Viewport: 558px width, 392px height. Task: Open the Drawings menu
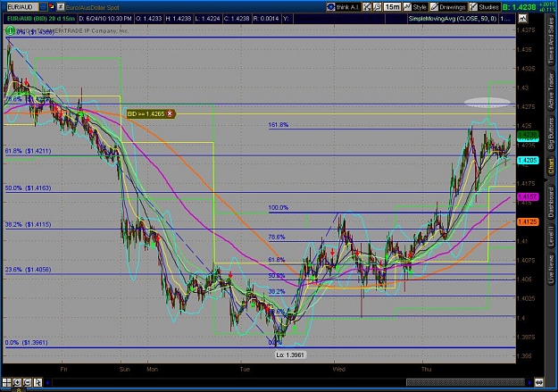click(x=448, y=7)
